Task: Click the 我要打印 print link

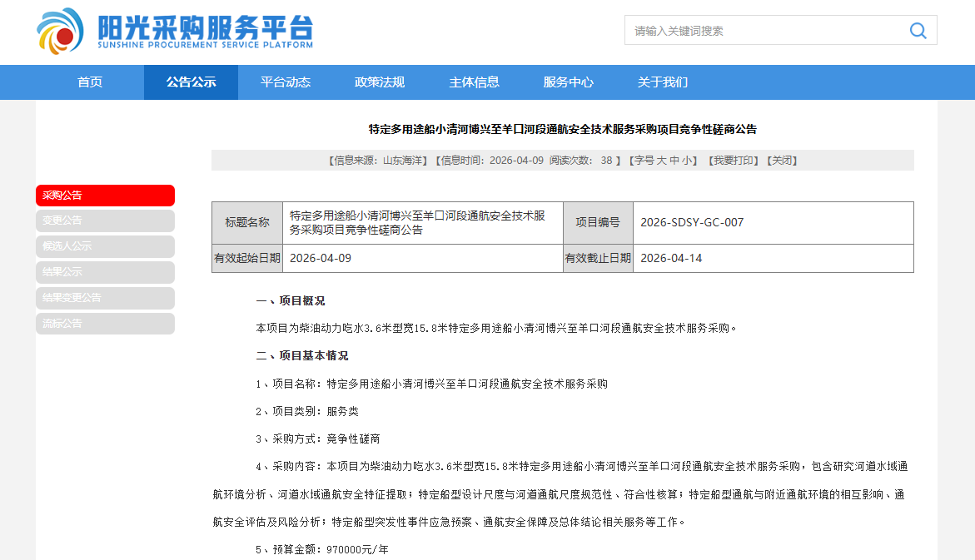Action: pyautogui.click(x=732, y=161)
